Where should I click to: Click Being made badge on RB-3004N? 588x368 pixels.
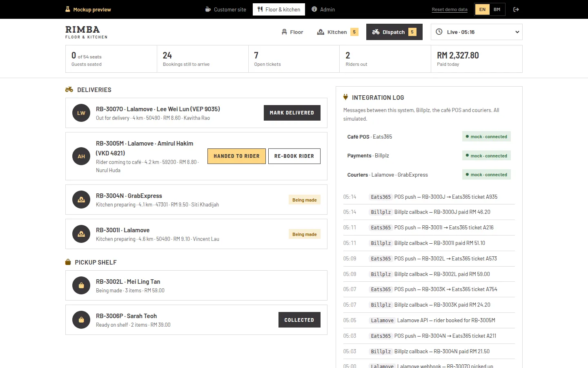(x=305, y=200)
